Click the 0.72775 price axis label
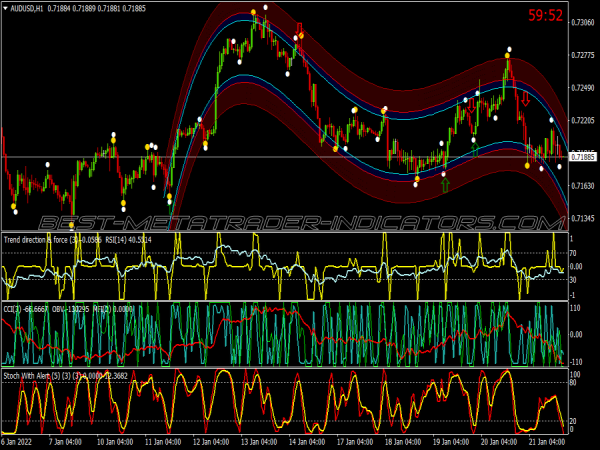 tap(582, 55)
